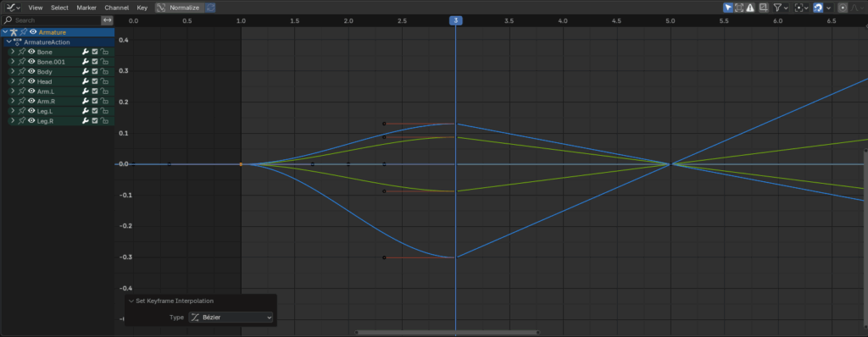Uncheck mute checkbox on Arm.L row
Screen dimensions: 868x337
[95, 91]
